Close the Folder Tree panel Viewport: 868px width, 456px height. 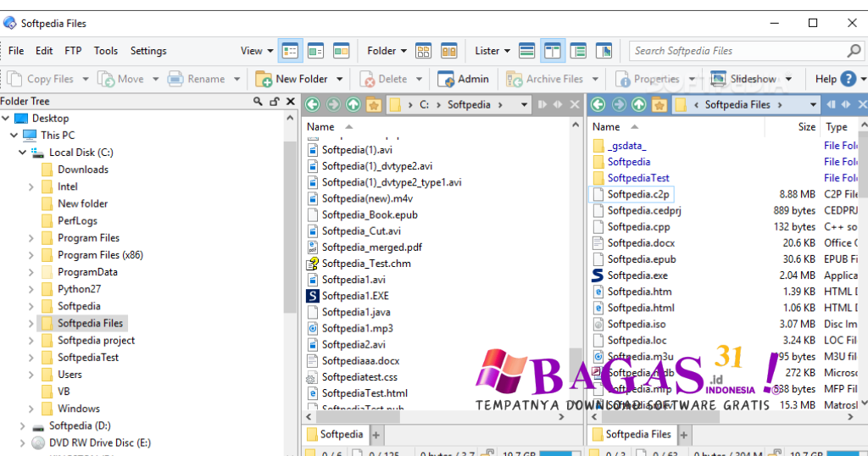(x=291, y=101)
